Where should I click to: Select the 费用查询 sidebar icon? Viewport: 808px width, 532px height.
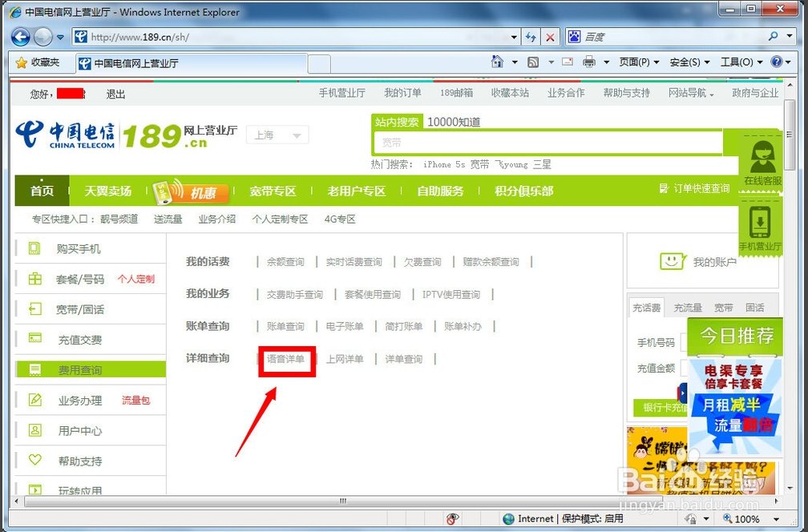point(34,369)
